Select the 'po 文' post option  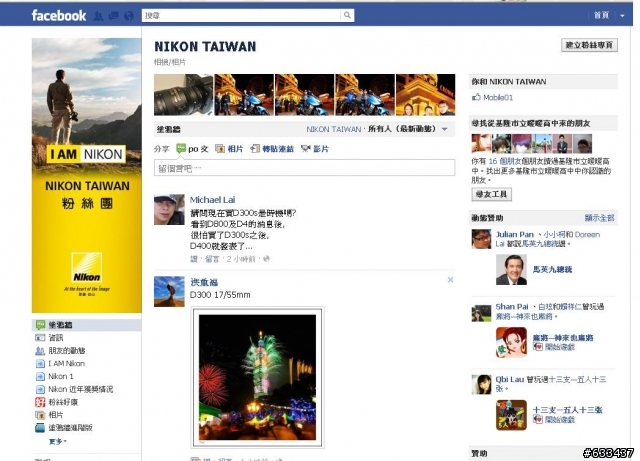[192, 149]
